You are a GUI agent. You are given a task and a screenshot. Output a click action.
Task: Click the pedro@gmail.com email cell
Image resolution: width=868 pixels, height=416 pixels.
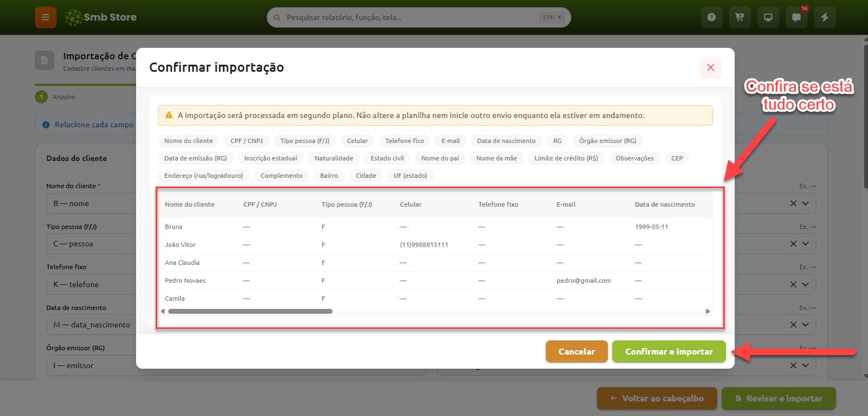pos(583,281)
